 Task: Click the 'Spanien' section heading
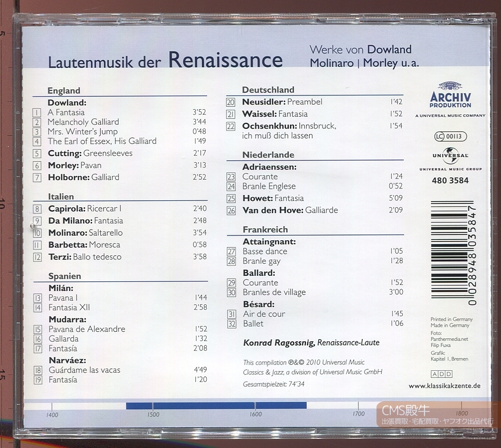tap(65, 276)
